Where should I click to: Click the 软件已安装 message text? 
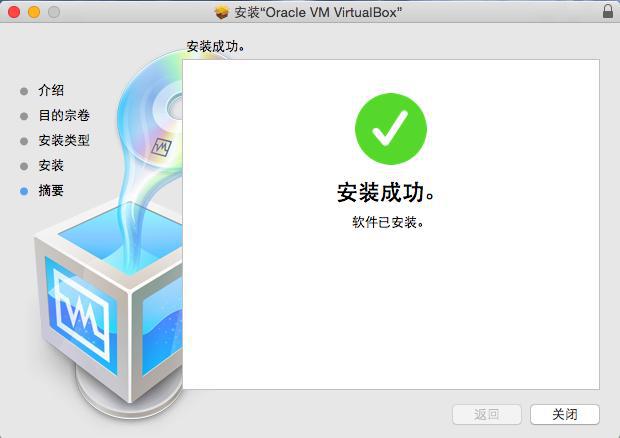click(388, 223)
